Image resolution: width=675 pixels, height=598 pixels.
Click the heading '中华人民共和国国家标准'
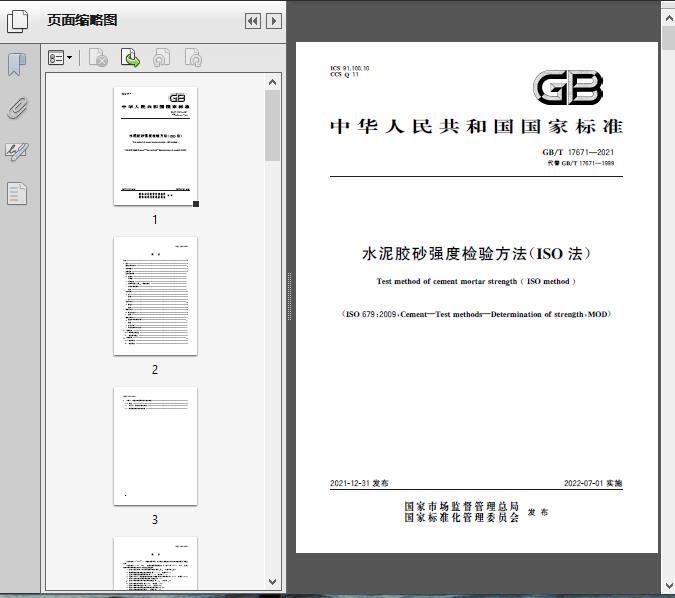pyautogui.click(x=477, y=127)
